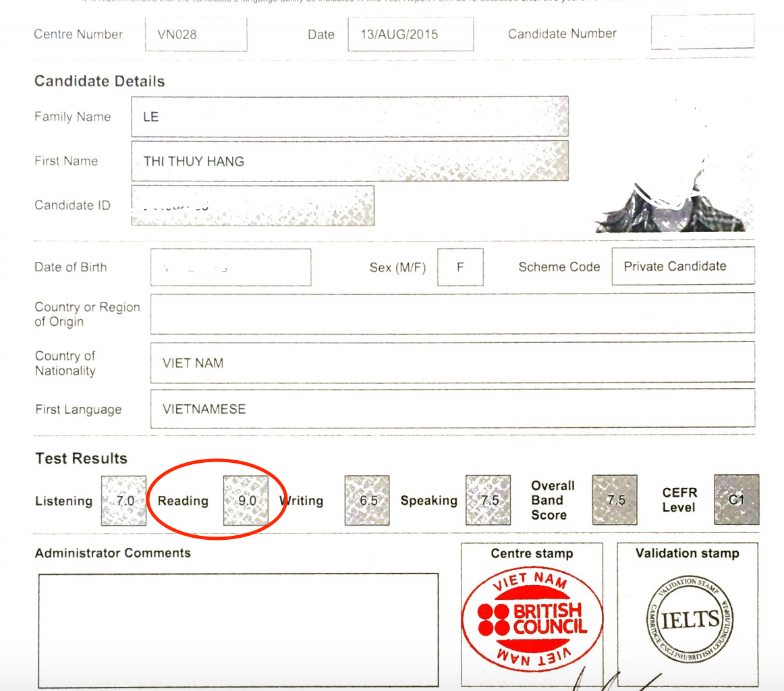Viewport: 784px width, 691px height.
Task: Click the Reading label
Action: point(183,501)
